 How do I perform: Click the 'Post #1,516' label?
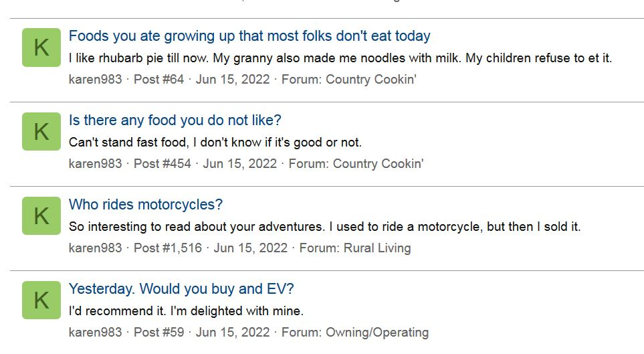pos(167,248)
